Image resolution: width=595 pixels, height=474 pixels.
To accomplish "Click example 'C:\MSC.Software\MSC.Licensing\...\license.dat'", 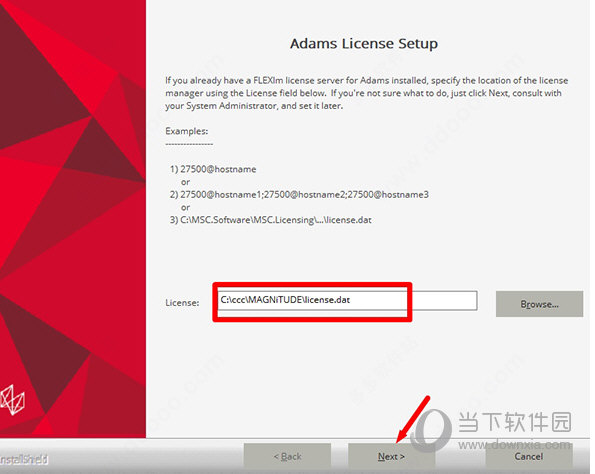I will (x=271, y=220).
